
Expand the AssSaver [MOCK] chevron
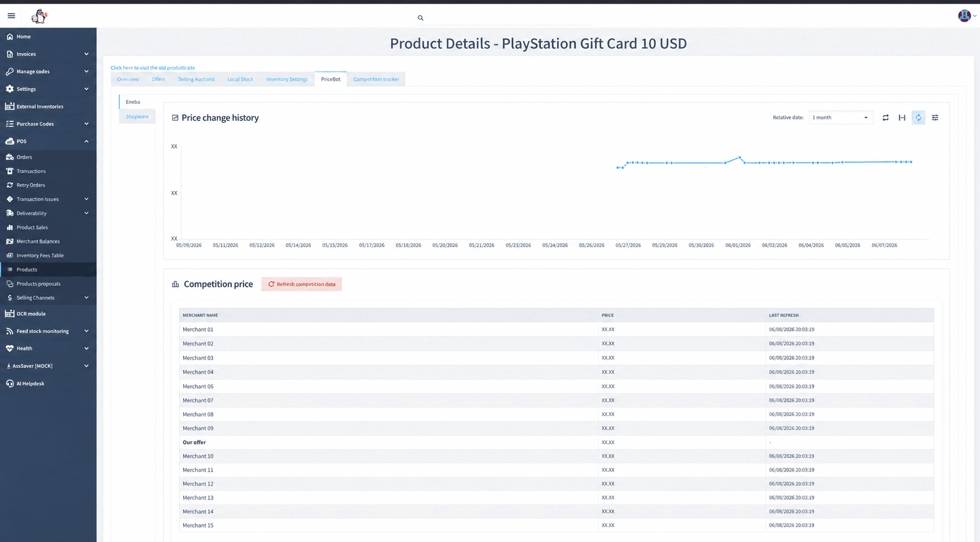click(x=87, y=366)
